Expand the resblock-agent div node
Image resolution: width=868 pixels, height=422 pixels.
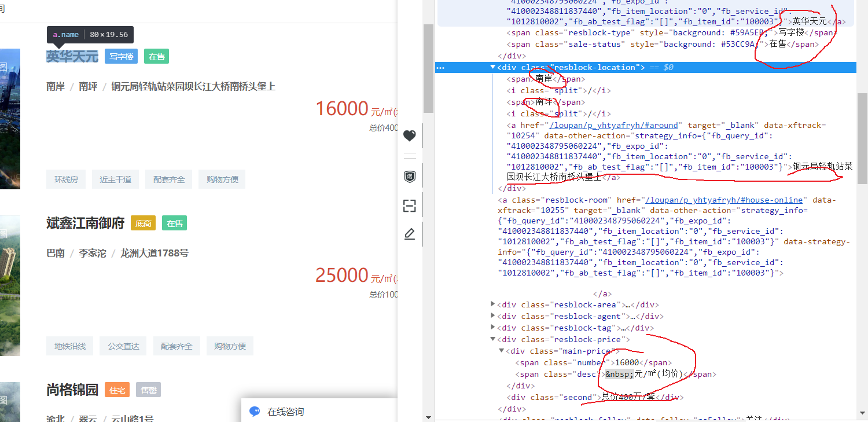pos(492,316)
